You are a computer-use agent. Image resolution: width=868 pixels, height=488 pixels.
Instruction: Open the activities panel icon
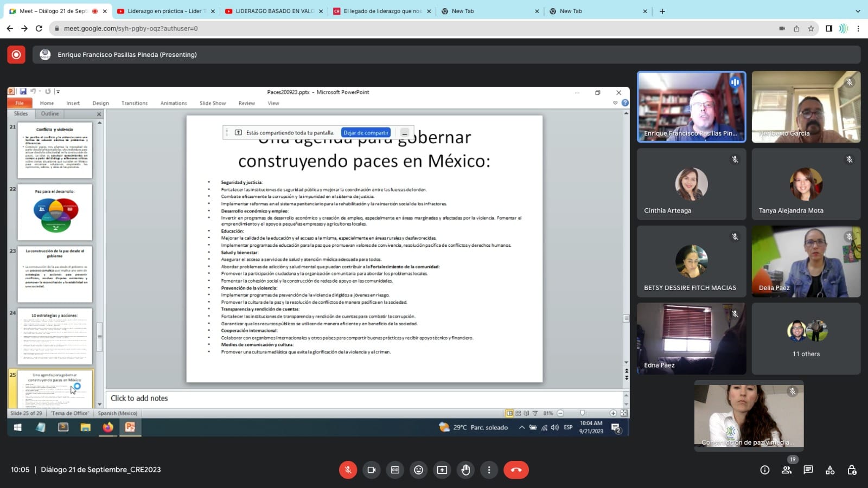[830, 470]
